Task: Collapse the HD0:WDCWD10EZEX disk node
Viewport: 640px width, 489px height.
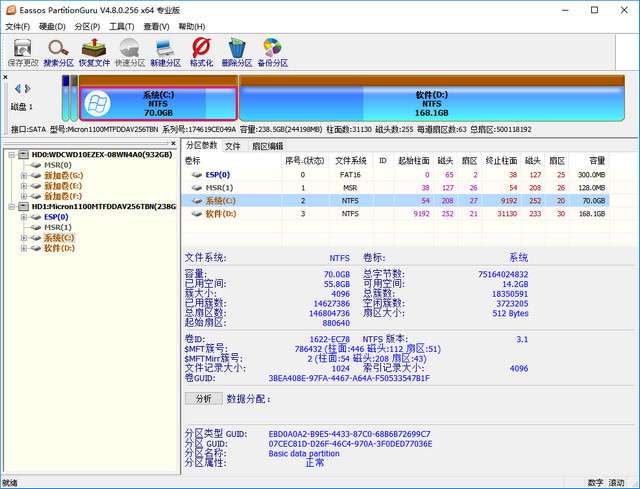Action: pos(12,155)
